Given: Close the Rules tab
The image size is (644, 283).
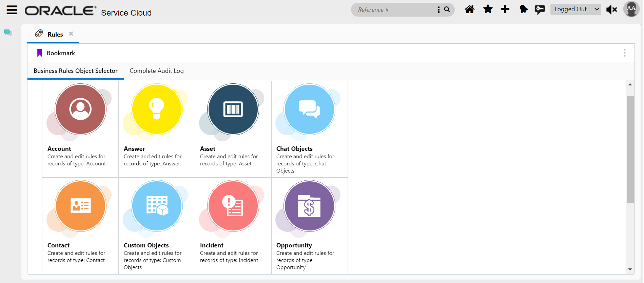Looking at the screenshot, I should click(x=71, y=34).
